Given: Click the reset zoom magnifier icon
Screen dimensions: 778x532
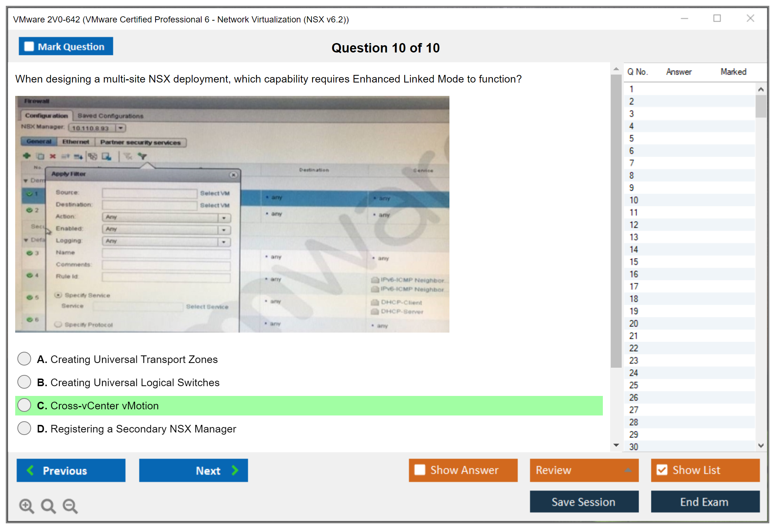Looking at the screenshot, I should (x=48, y=506).
